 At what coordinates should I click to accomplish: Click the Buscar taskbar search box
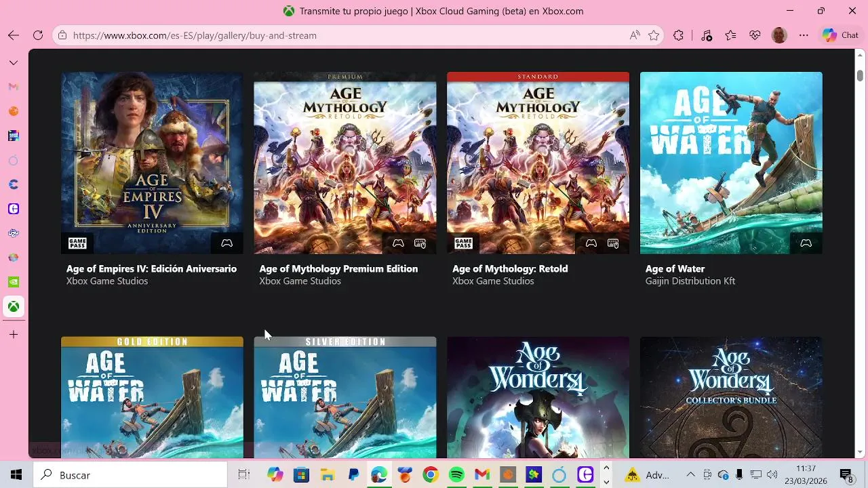coord(130,475)
